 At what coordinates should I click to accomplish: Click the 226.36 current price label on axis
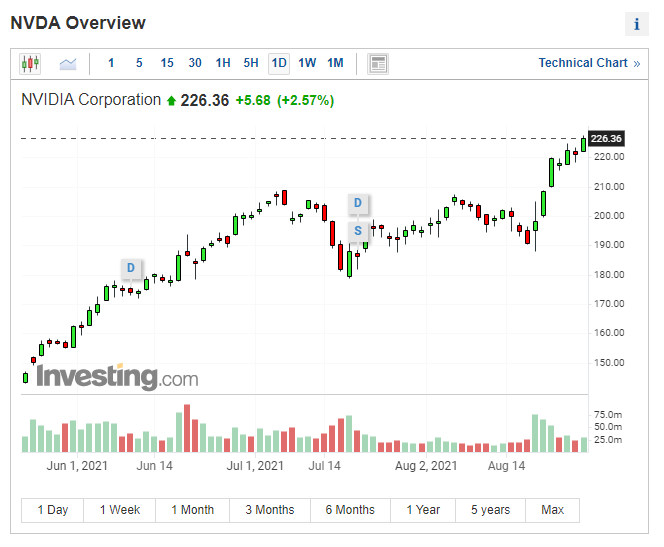click(606, 138)
